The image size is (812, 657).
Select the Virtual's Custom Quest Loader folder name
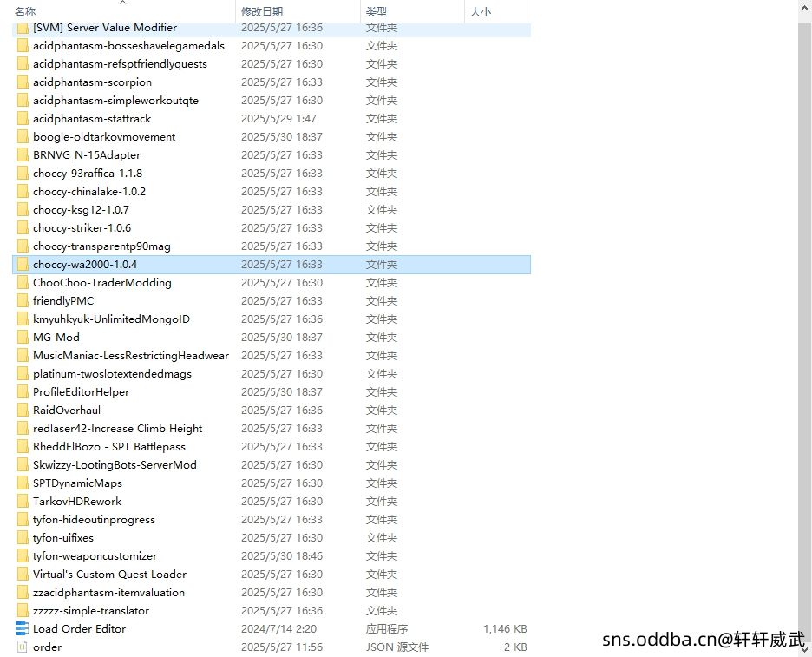click(110, 574)
